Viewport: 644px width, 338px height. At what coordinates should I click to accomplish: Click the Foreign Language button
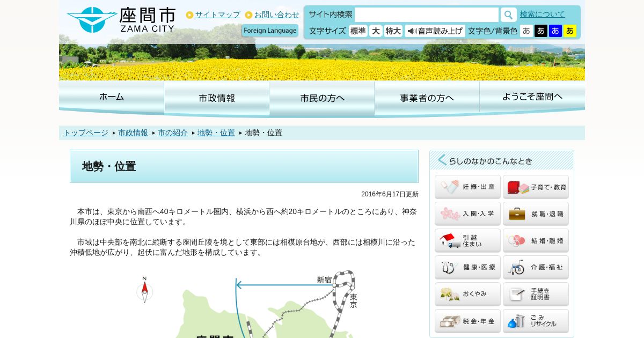(x=270, y=31)
